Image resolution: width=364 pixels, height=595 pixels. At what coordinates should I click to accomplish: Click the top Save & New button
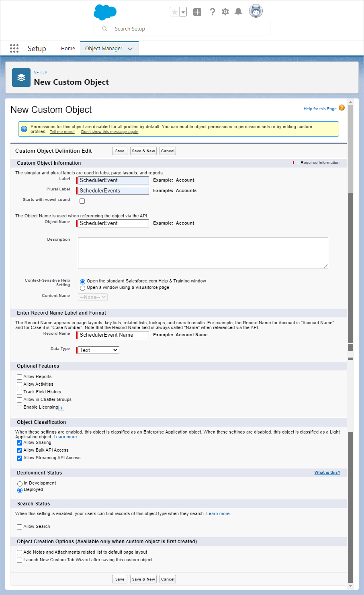143,151
